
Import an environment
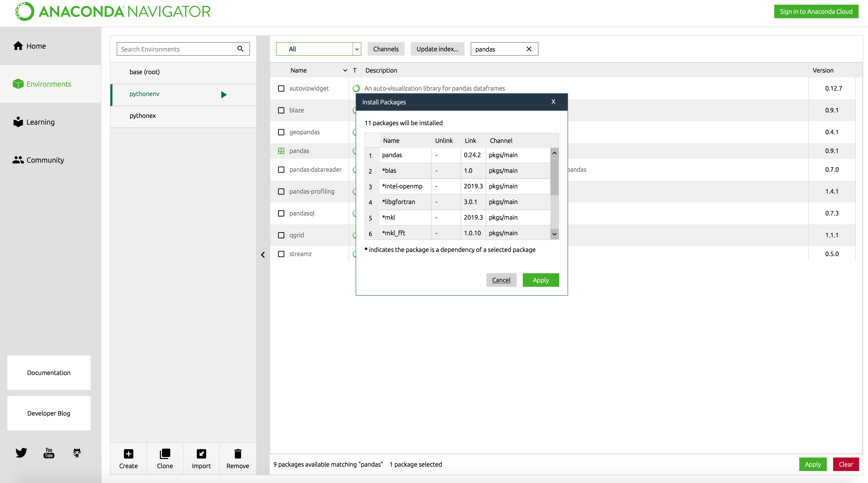point(201,459)
